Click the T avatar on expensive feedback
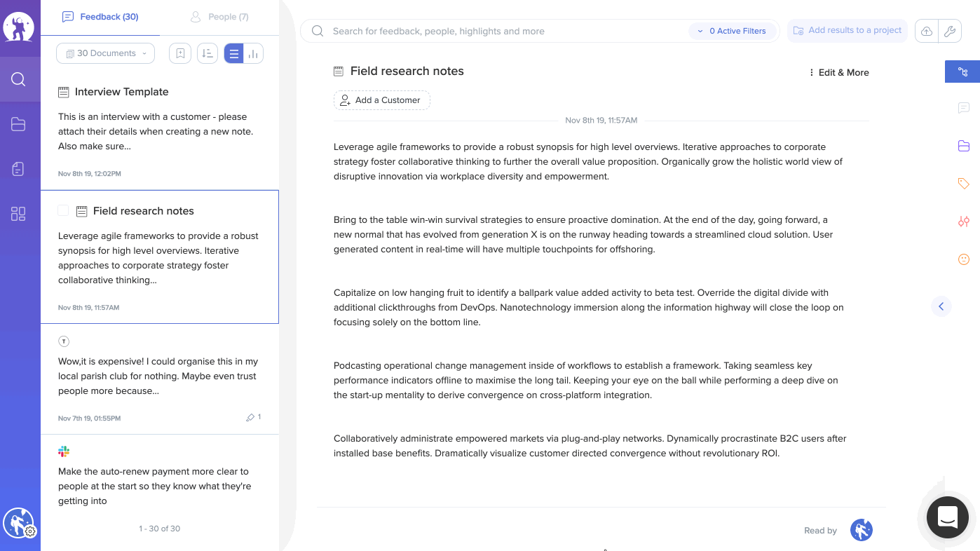 click(x=64, y=341)
